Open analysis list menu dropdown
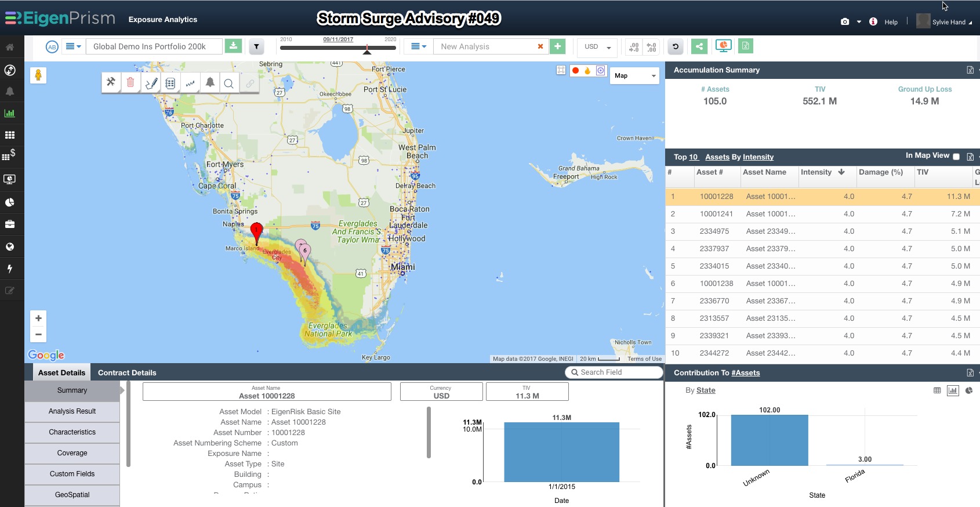This screenshot has height=507, width=980. [x=419, y=46]
